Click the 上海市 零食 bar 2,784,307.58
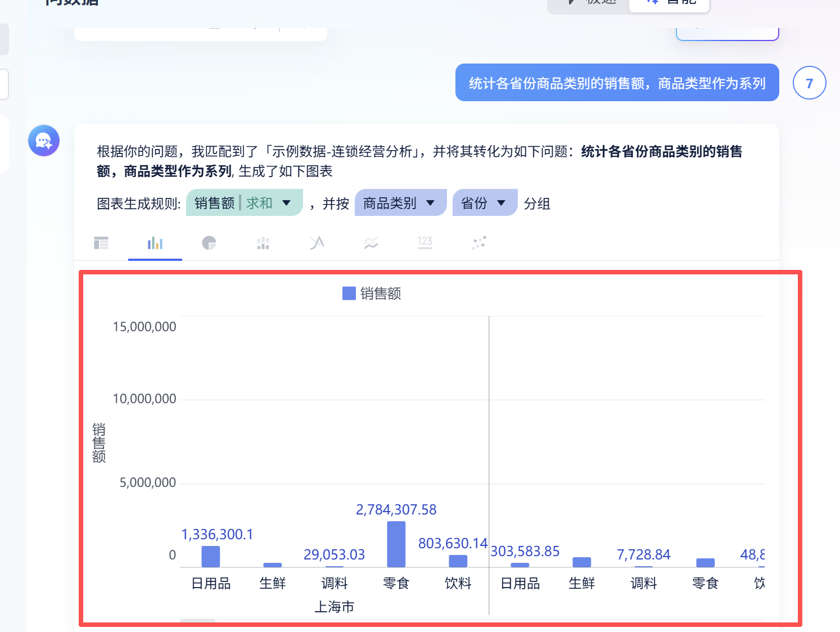The height and width of the screenshot is (632, 840). pos(396,544)
